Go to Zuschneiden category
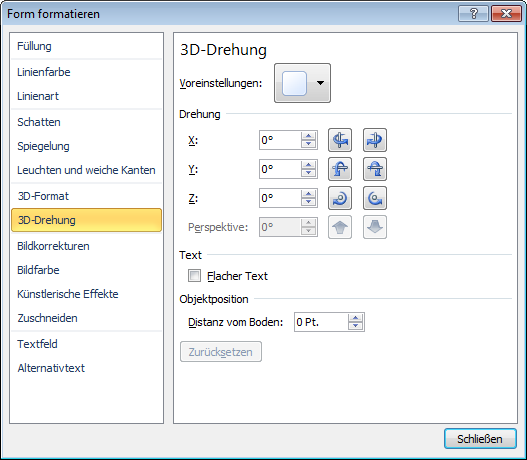Image resolution: width=527 pixels, height=460 pixels. tap(86, 318)
